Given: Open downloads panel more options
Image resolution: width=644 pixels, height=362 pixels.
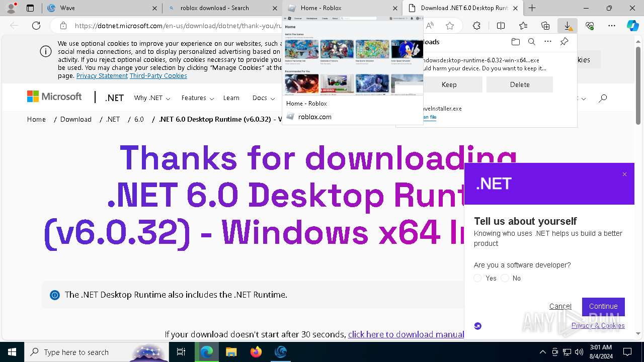Looking at the screenshot, I should pos(548,42).
